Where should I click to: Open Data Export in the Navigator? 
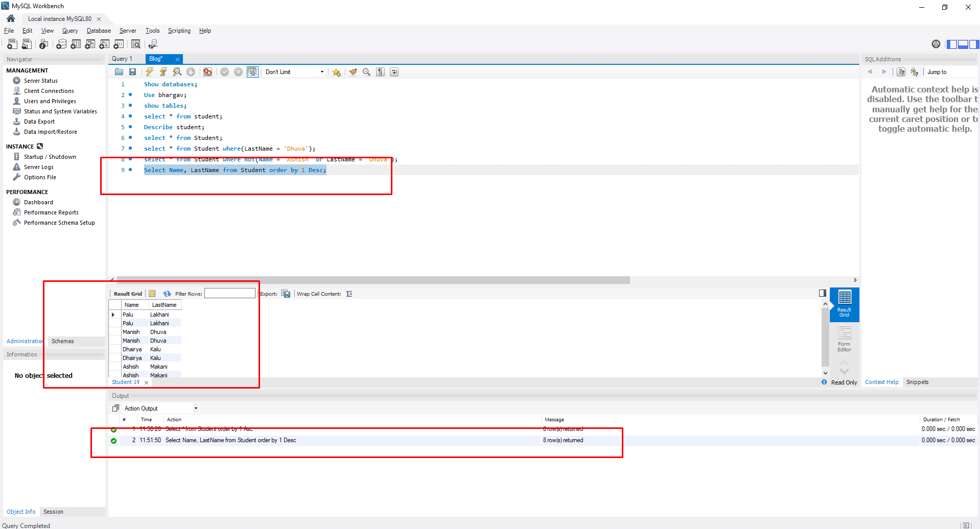click(39, 122)
